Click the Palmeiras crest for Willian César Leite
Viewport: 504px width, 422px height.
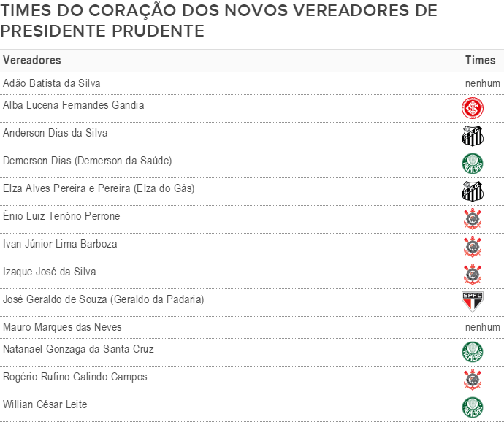point(473,407)
